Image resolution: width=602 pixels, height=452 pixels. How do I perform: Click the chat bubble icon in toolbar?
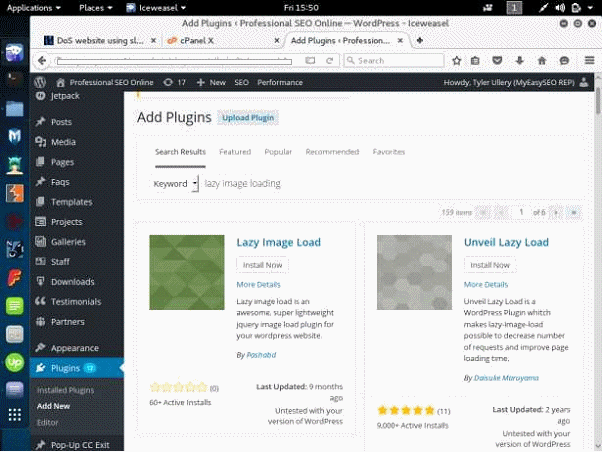pos(564,61)
